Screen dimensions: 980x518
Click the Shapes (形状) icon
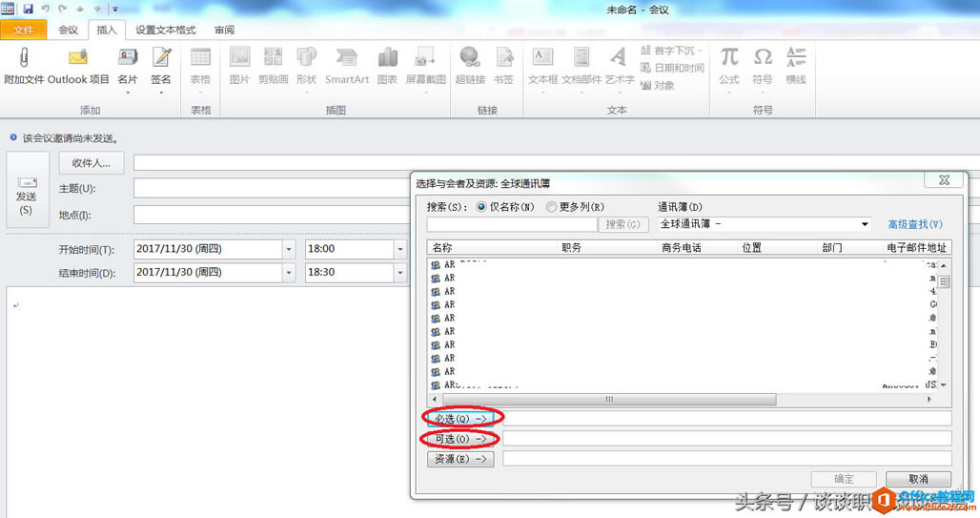click(306, 57)
